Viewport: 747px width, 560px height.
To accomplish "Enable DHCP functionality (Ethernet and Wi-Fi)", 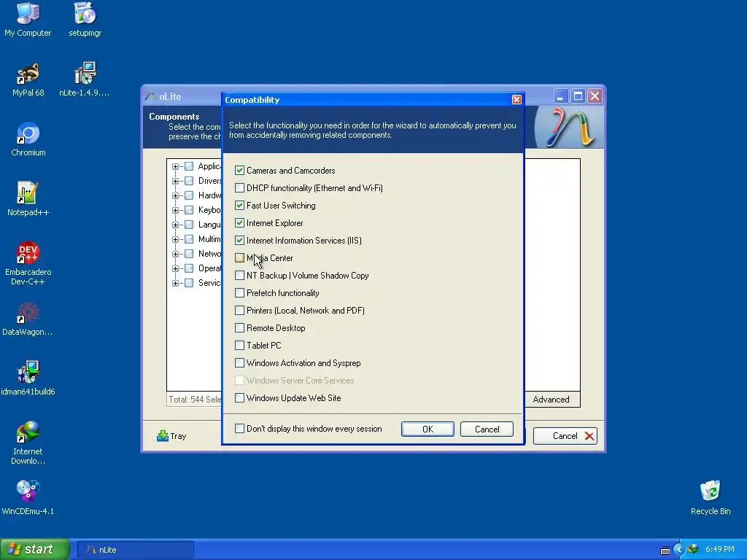I will pyautogui.click(x=239, y=188).
